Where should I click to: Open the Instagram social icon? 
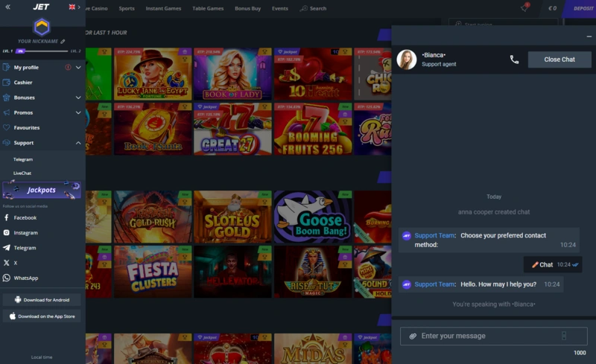tap(7, 232)
